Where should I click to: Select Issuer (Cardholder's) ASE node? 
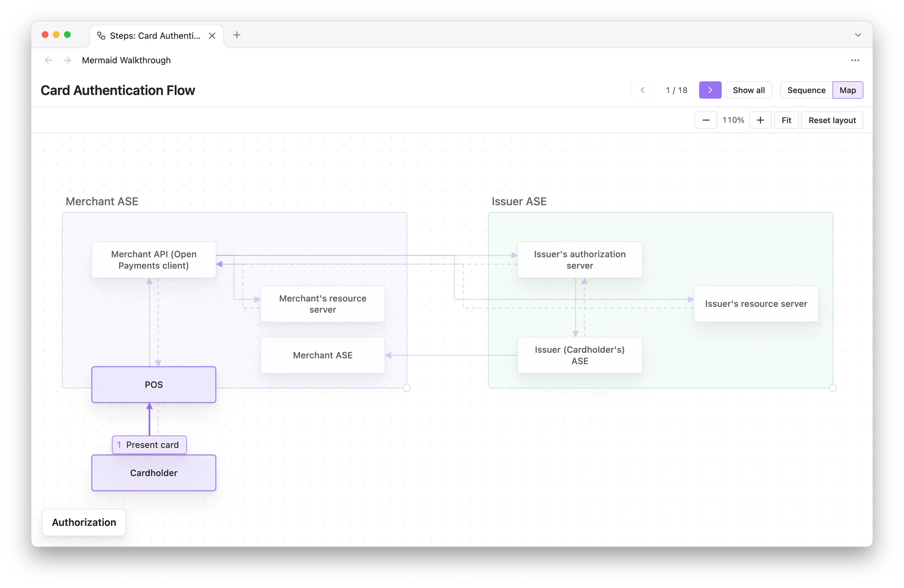pyautogui.click(x=580, y=355)
